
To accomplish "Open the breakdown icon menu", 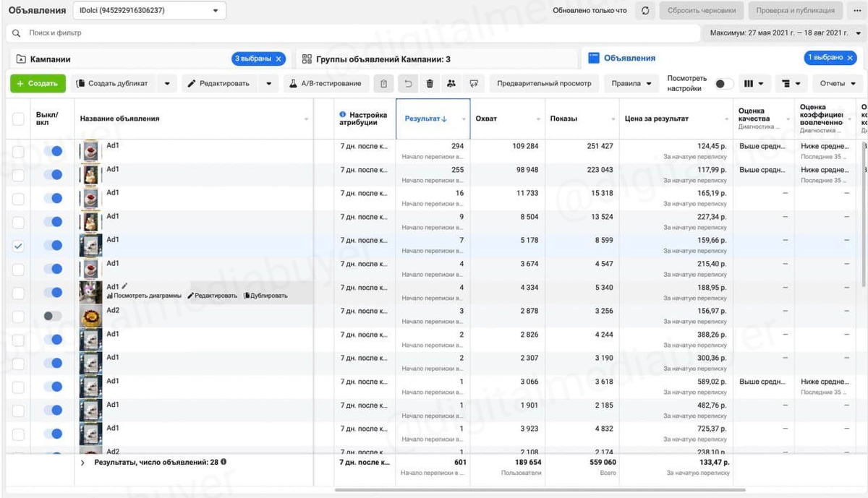I will click(x=791, y=84).
